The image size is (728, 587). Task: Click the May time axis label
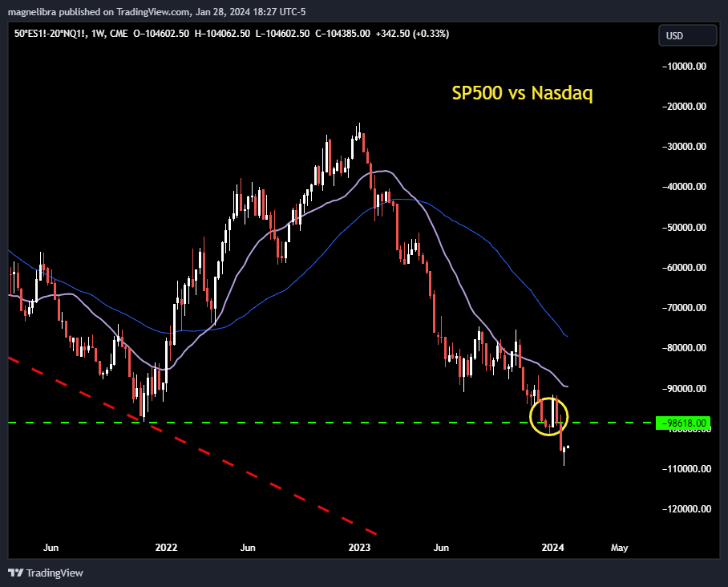click(x=619, y=548)
